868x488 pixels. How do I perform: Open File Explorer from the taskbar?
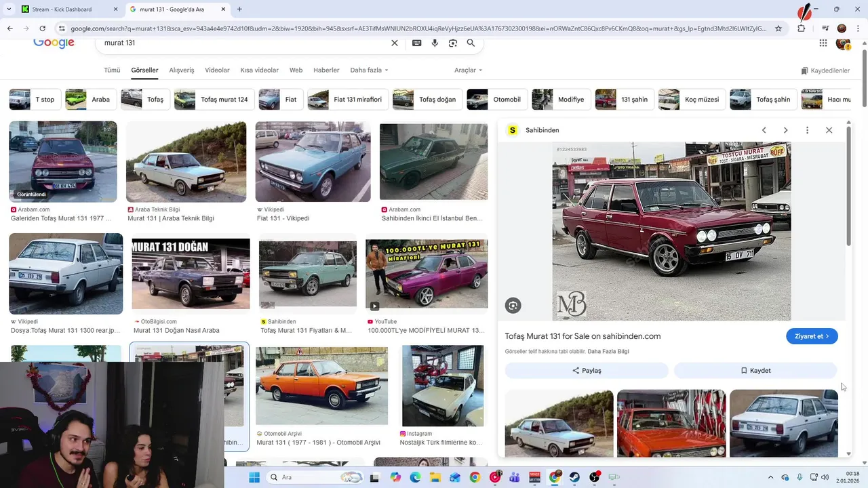(x=435, y=477)
